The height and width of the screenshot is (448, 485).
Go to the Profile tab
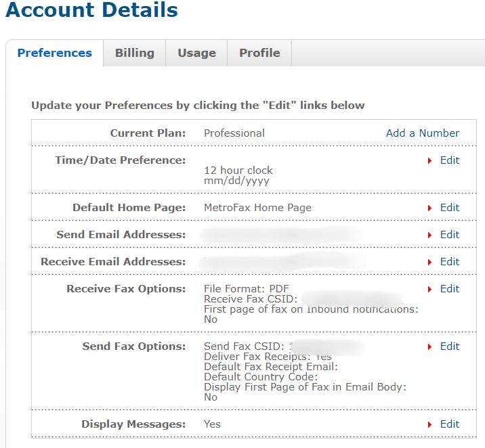pos(259,53)
